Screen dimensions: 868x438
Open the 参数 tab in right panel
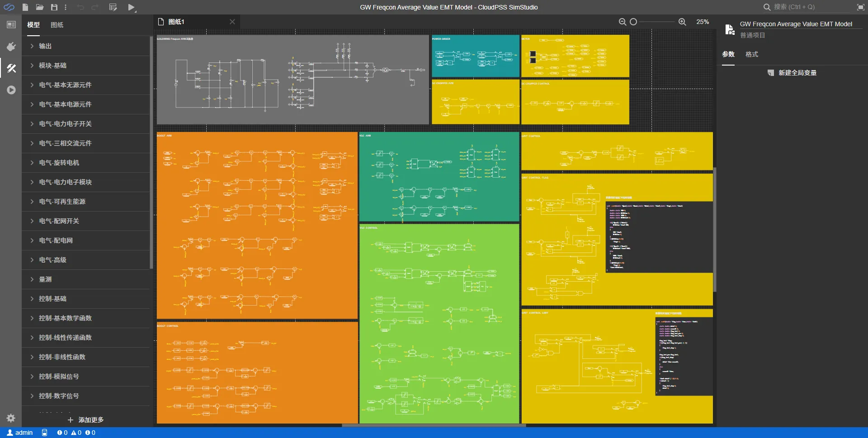click(x=728, y=54)
